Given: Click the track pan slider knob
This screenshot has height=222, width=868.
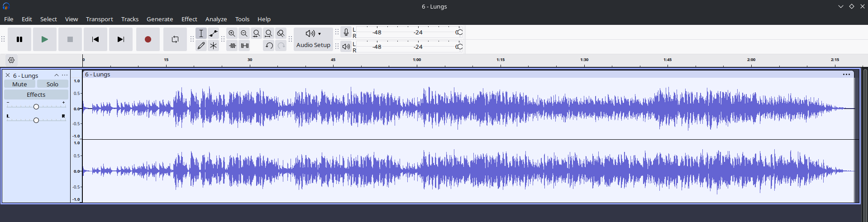Looking at the screenshot, I should [36, 120].
